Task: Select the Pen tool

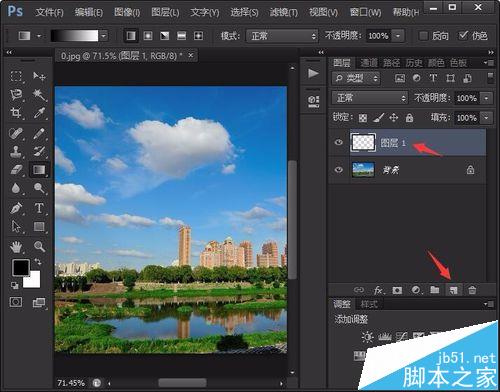Action: 16,208
